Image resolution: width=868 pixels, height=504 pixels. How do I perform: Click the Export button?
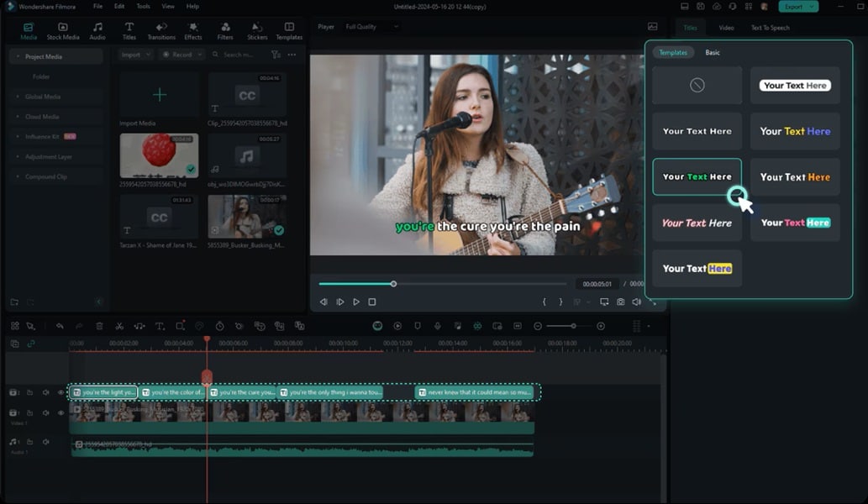tap(797, 7)
